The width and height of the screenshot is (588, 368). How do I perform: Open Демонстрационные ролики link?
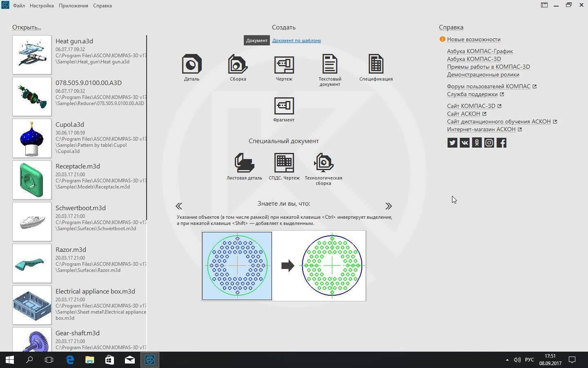coord(483,75)
